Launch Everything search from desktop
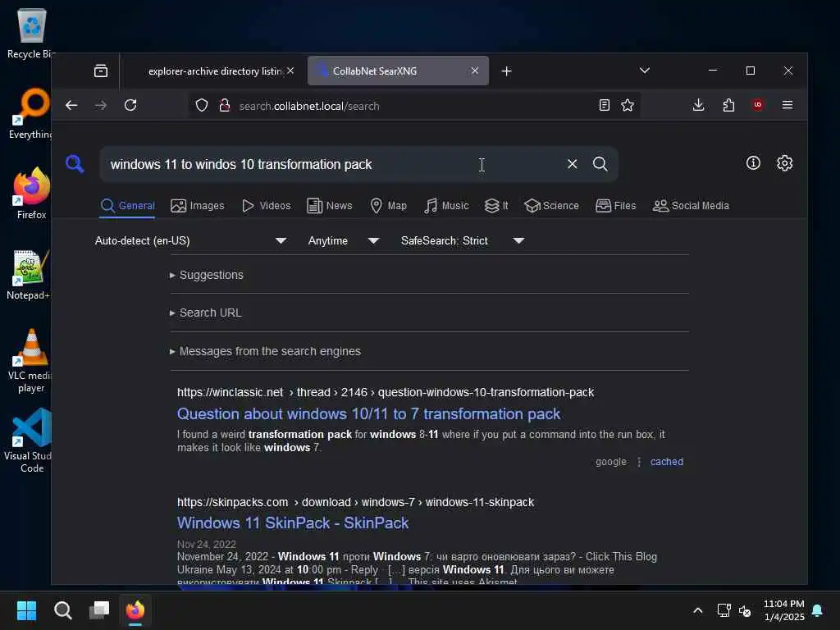 tap(31, 113)
